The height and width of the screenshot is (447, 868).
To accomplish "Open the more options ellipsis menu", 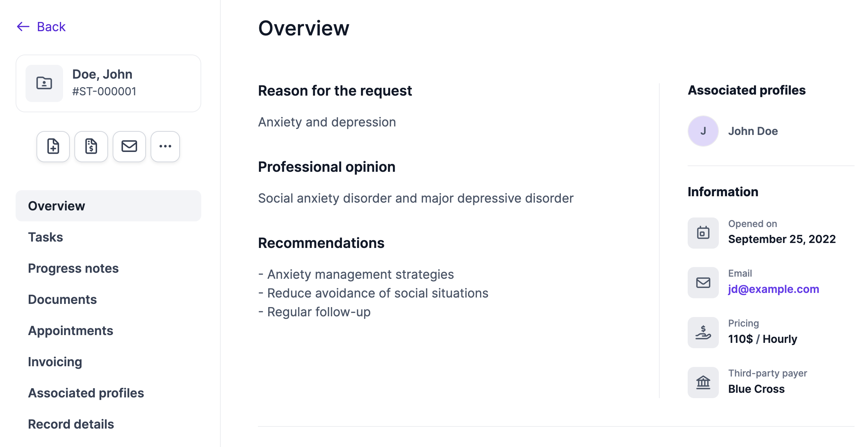I will click(165, 146).
